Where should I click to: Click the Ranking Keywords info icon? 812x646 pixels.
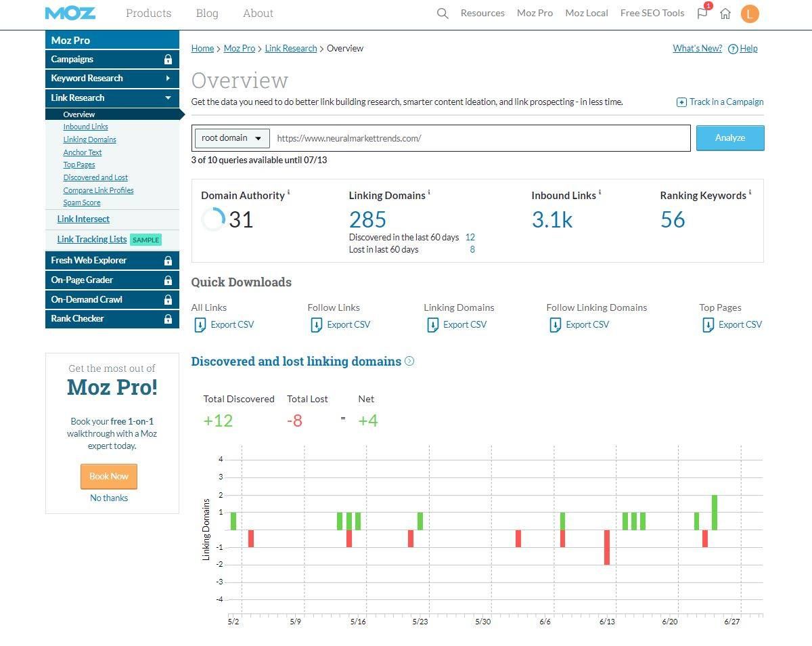tap(750, 192)
